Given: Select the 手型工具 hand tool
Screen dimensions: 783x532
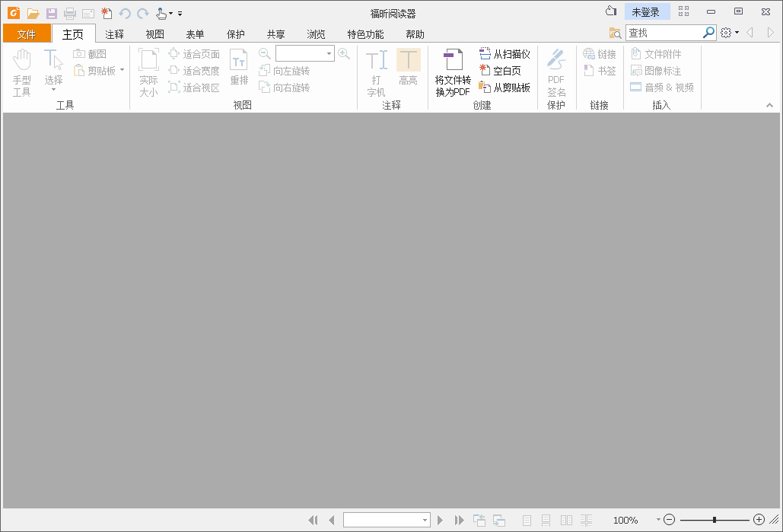Looking at the screenshot, I should [22, 72].
